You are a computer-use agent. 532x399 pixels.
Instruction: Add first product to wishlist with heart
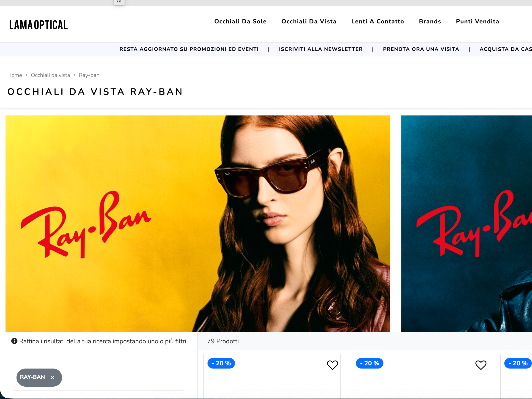[332, 365]
